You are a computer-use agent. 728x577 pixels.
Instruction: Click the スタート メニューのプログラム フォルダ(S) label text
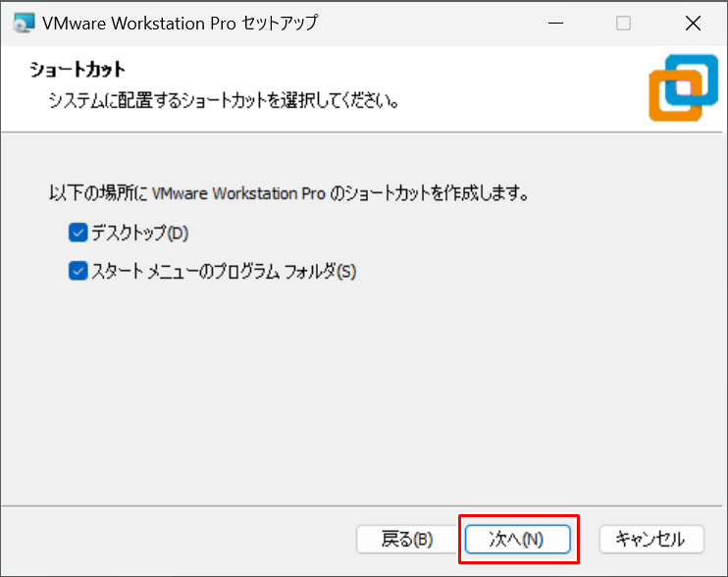(223, 271)
